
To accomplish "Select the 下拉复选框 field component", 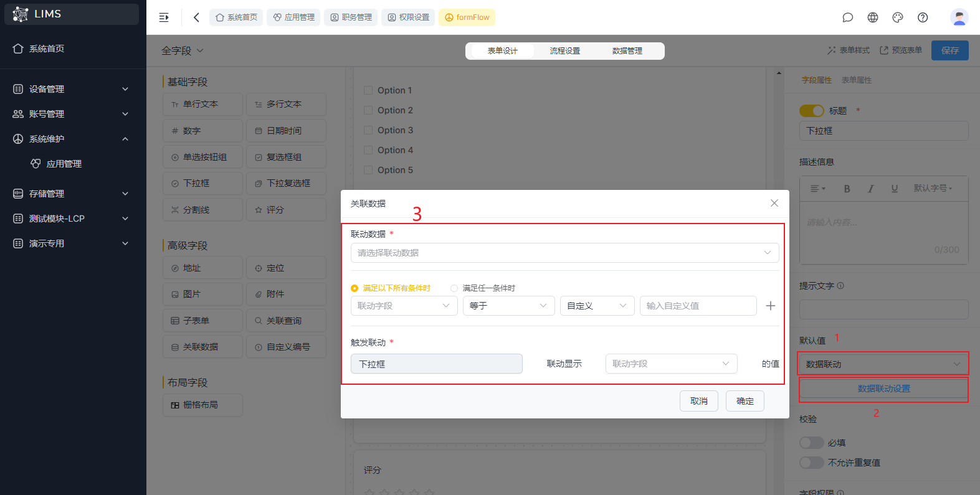I will click(x=286, y=183).
